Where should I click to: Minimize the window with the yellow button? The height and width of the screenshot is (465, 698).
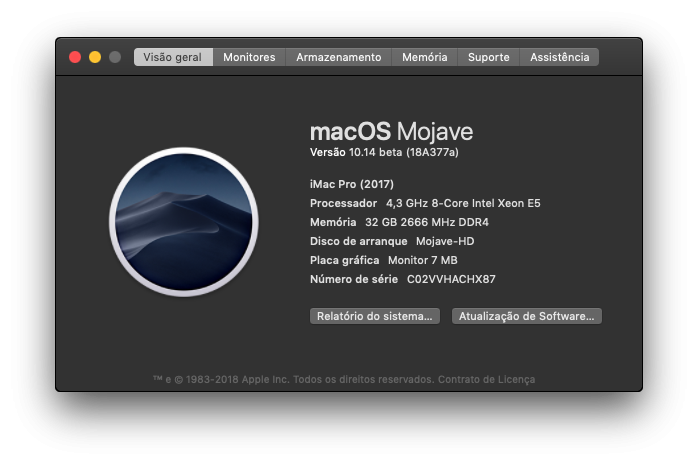pos(95,57)
